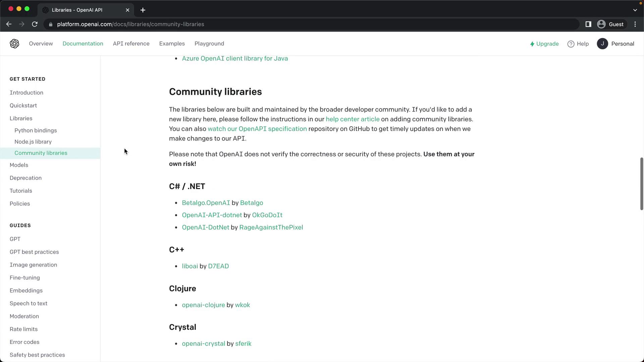
Task: Open the help center article link
Action: [352, 119]
